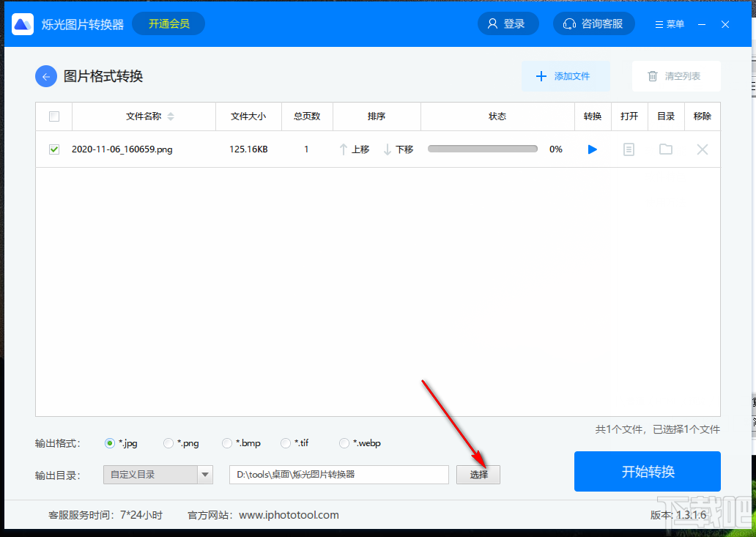Click the trash icon to clear the list
The width and height of the screenshot is (756, 537).
point(652,75)
